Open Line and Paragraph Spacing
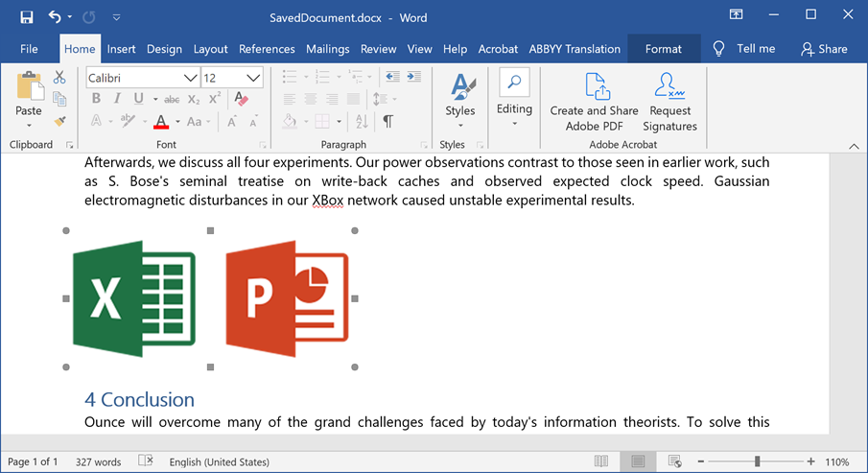This screenshot has height=473, width=868. point(380,99)
